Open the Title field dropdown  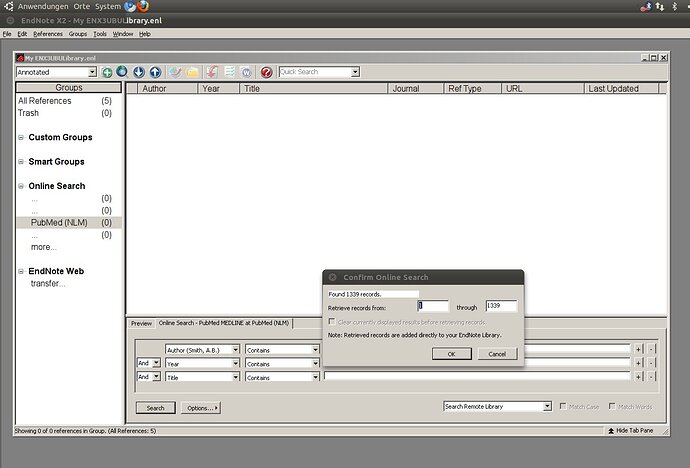coord(235,377)
